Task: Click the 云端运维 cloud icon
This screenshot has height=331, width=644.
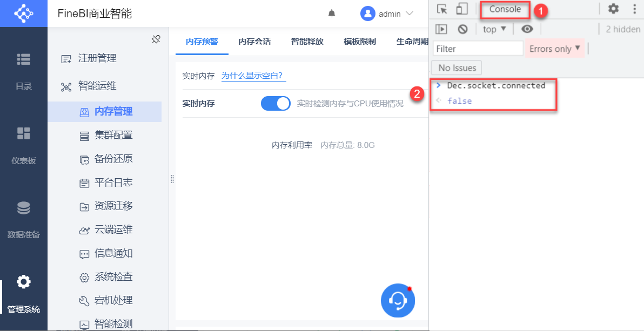Action: coord(84,231)
